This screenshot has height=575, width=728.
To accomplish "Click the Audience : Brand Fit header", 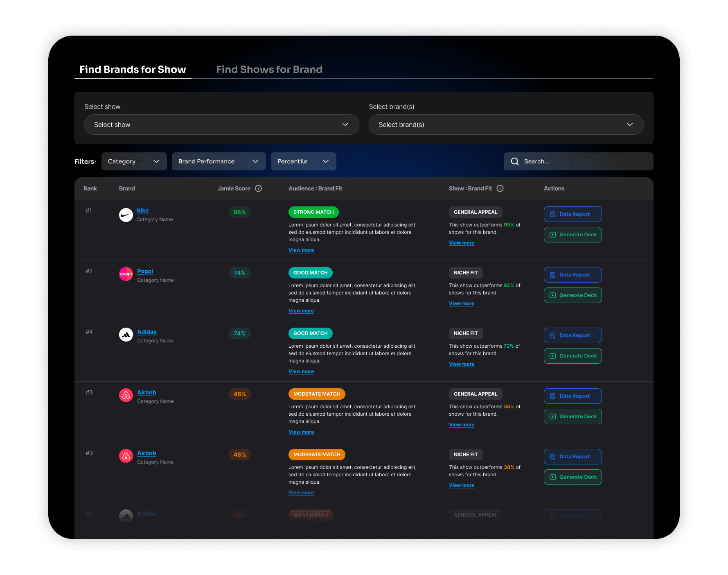I will tap(315, 188).
